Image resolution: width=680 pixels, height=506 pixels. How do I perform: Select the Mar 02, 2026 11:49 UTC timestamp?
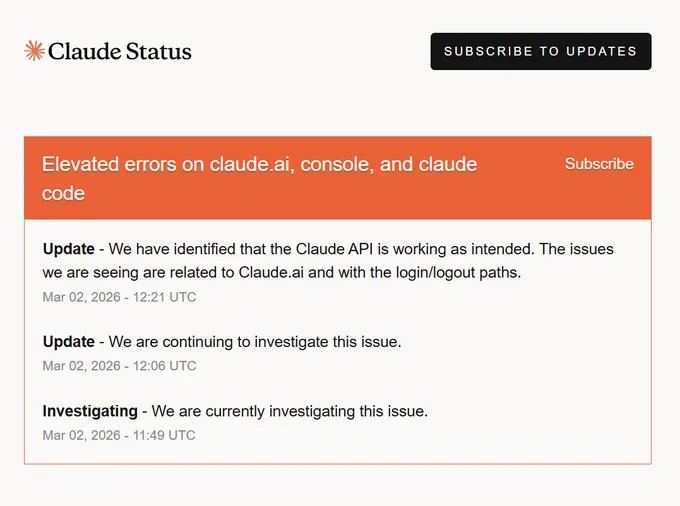tap(119, 435)
